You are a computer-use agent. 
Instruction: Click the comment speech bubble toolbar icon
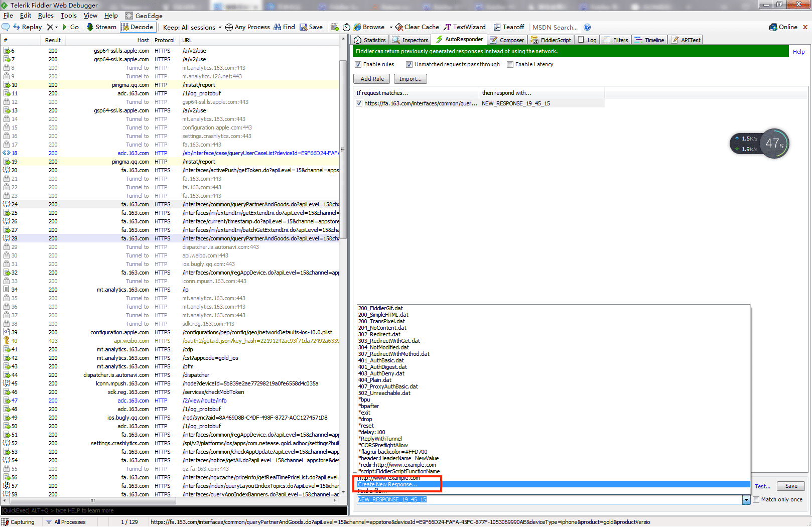[6, 27]
